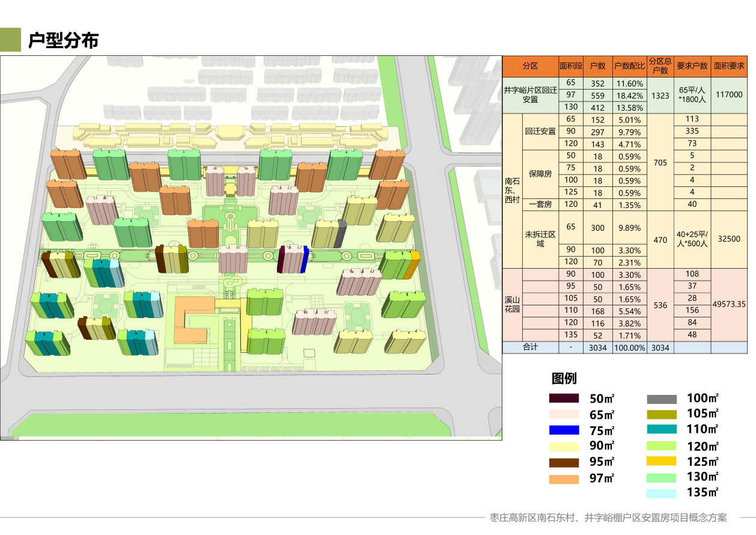The image size is (756, 535).
Task: Click the 135㎡ pale cyan legend swatch
Action: pos(662,494)
